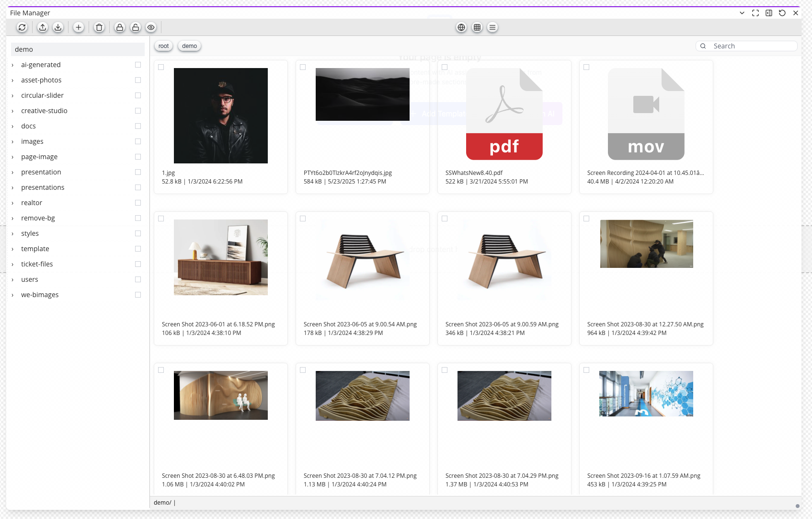Click the closed padlock icon

coord(120,27)
